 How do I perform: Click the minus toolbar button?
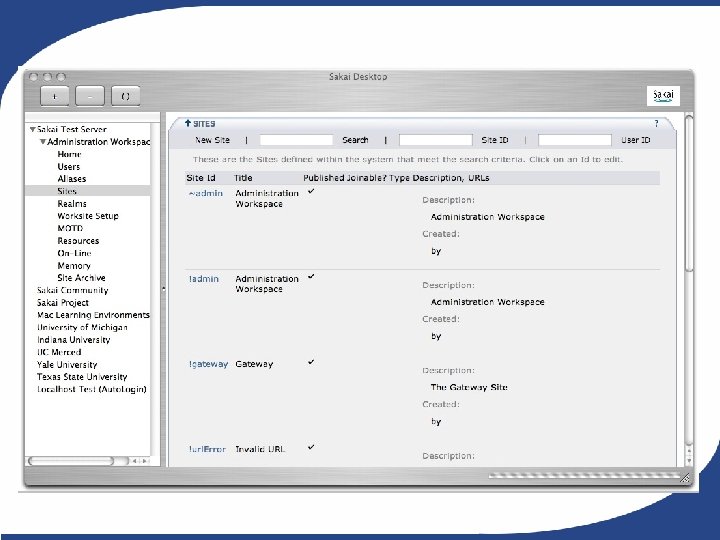click(90, 96)
